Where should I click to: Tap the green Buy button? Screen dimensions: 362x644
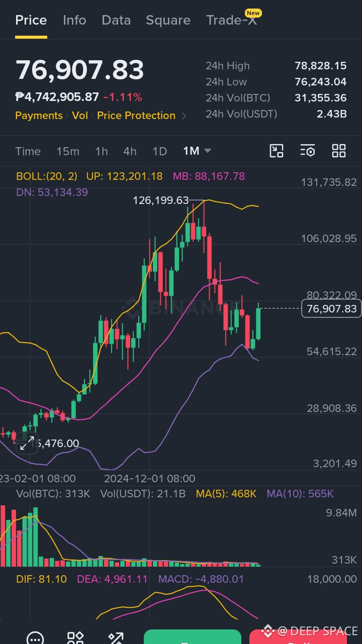click(193, 637)
